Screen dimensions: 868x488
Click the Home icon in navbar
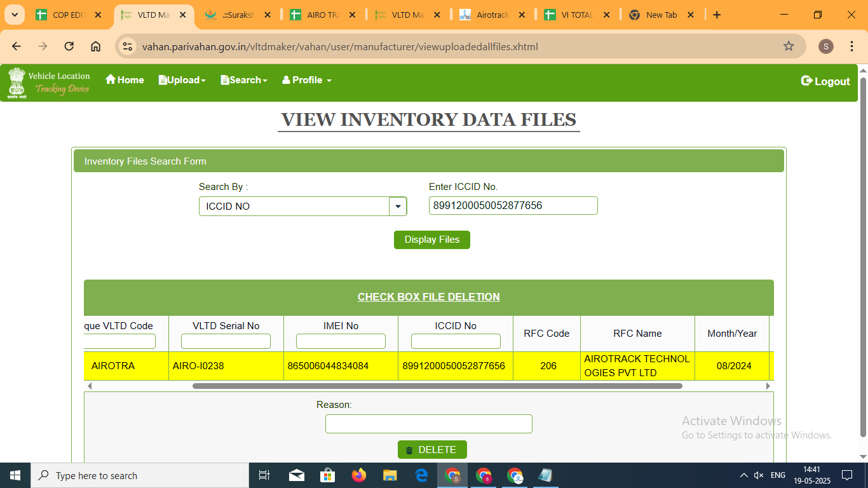pyautogui.click(x=111, y=79)
